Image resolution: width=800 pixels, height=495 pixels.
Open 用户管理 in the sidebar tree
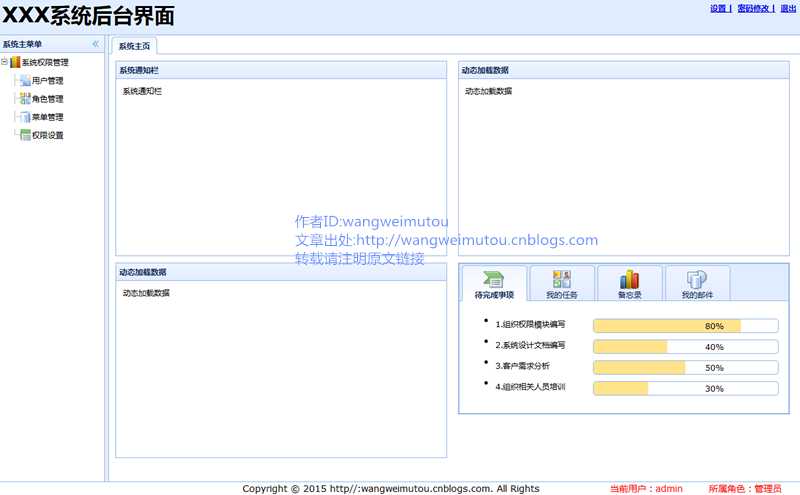pyautogui.click(x=47, y=81)
